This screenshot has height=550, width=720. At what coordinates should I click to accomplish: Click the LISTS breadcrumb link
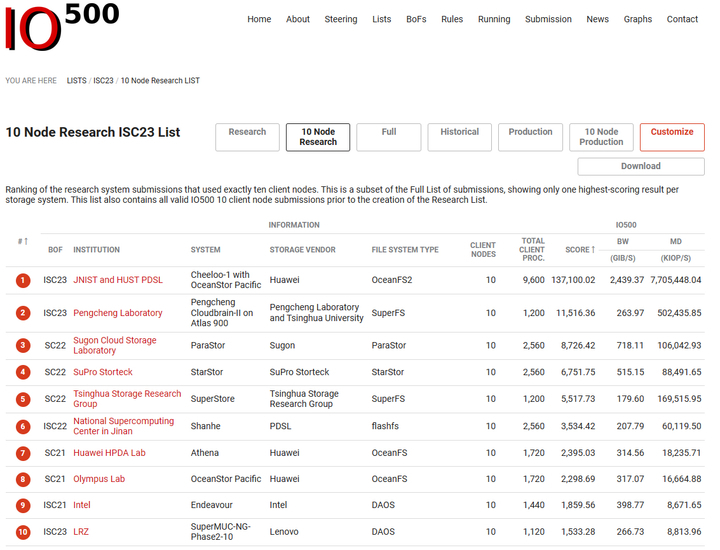coord(76,80)
